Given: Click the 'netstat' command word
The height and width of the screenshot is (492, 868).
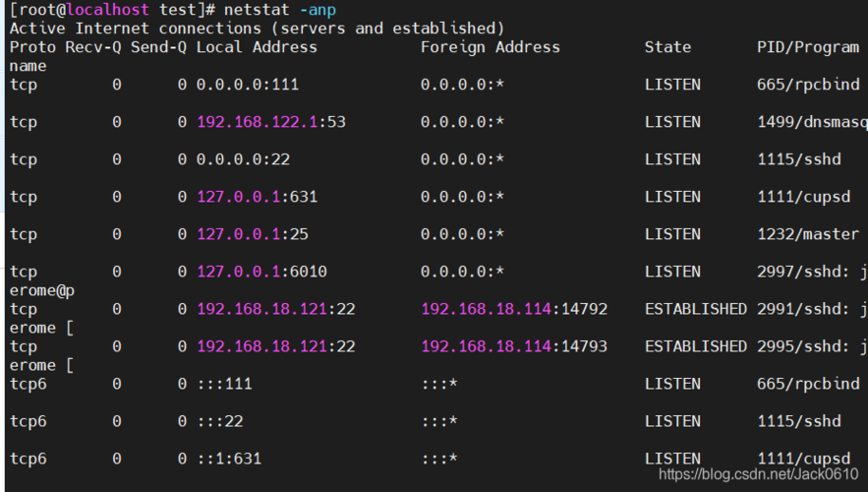Looking at the screenshot, I should coord(257,10).
